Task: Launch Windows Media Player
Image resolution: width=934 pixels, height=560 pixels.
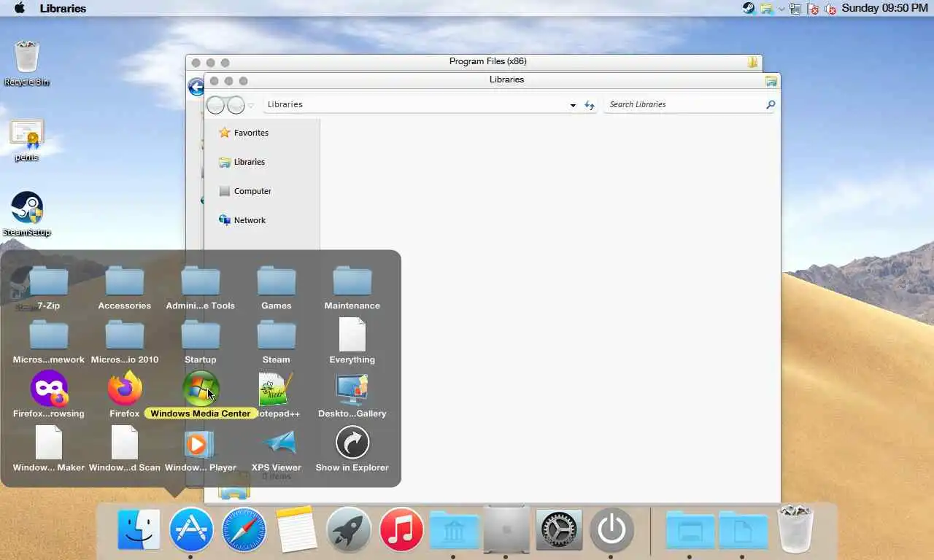Action: (x=201, y=451)
